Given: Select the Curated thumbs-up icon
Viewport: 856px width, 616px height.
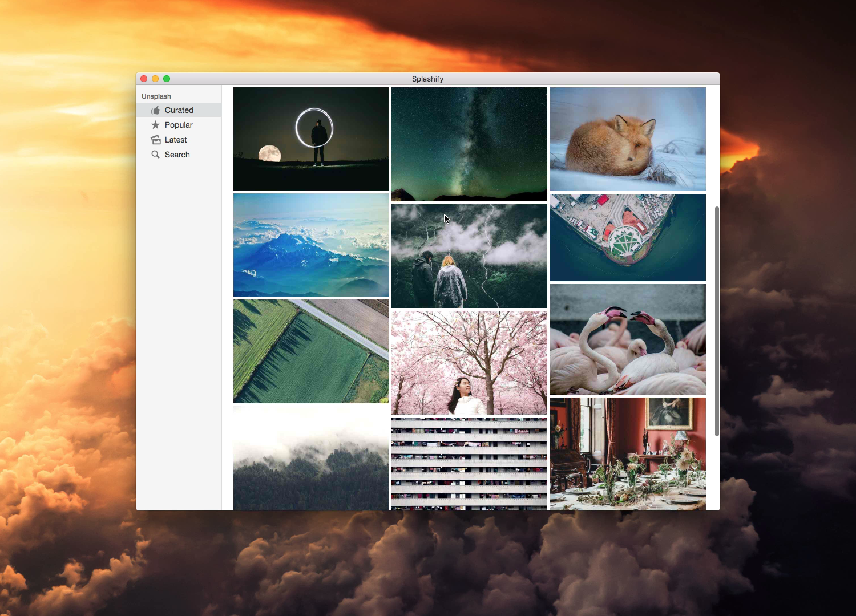Looking at the screenshot, I should (155, 110).
